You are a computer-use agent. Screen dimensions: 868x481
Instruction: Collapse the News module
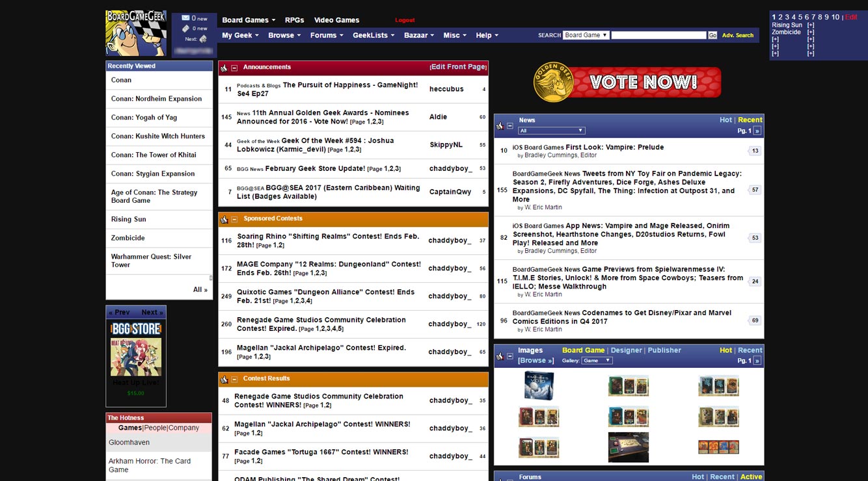510,125
